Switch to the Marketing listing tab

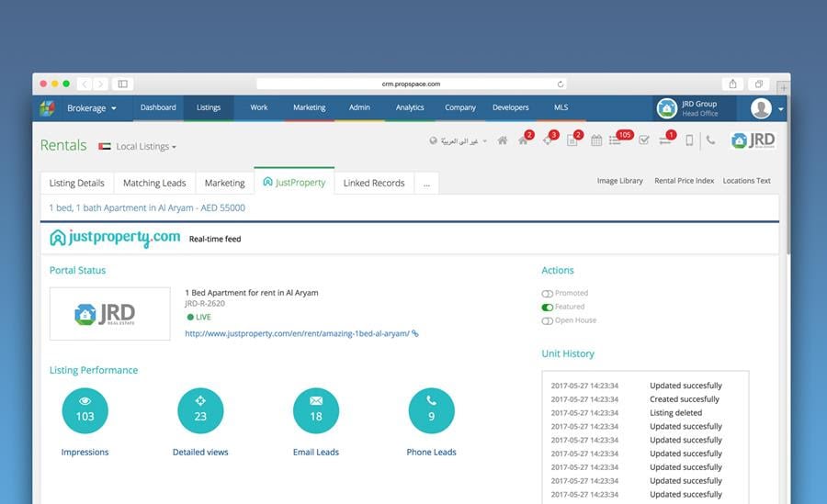(x=225, y=183)
